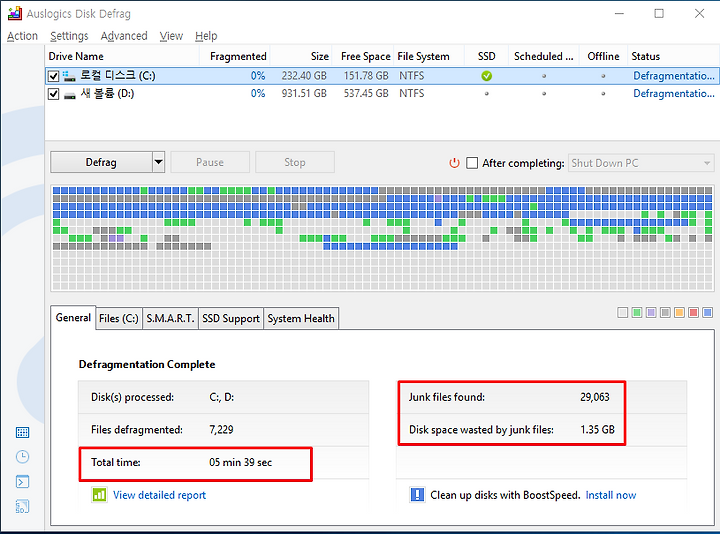This screenshot has height=534, width=720.
Task: Sort by Free Space column header
Action: pos(362,56)
